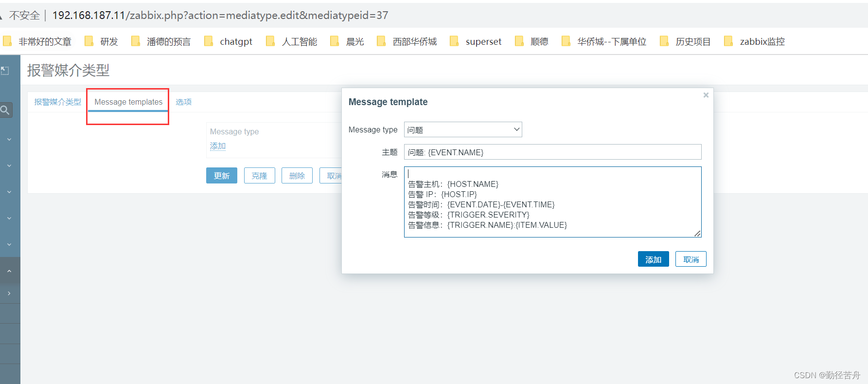Close the Message template dialog
The height and width of the screenshot is (384, 868).
(x=706, y=95)
